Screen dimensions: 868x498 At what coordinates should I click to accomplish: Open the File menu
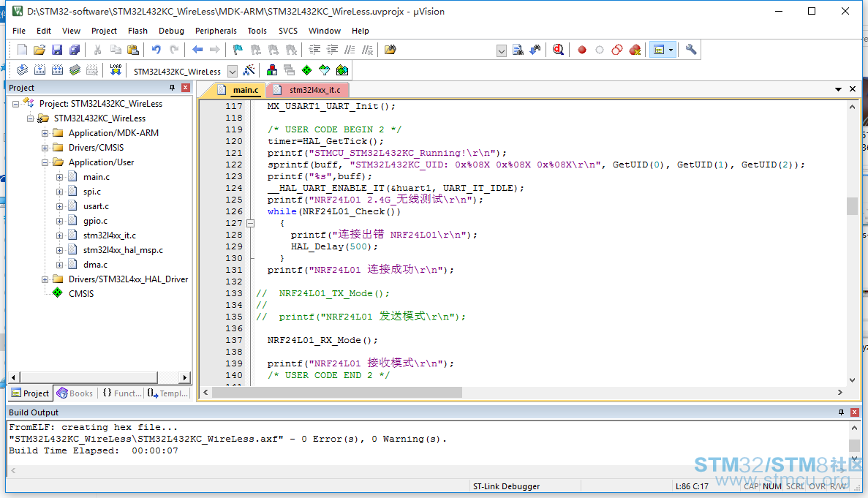click(x=19, y=31)
